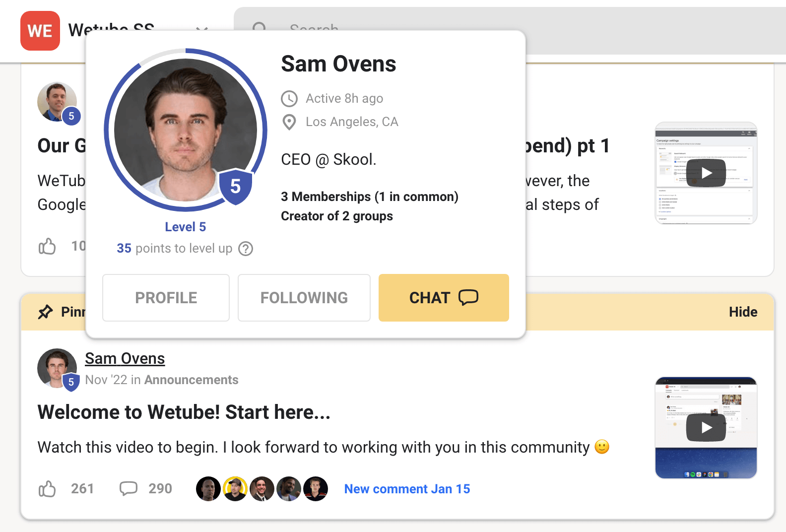The width and height of the screenshot is (786, 532).
Task: Click the pin icon on the pinned post
Action: point(46,312)
